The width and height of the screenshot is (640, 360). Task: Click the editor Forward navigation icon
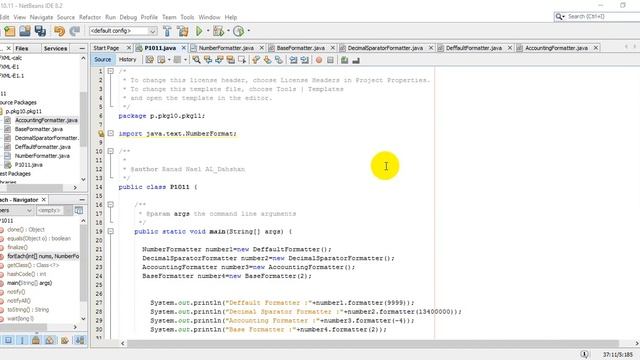coord(177,60)
